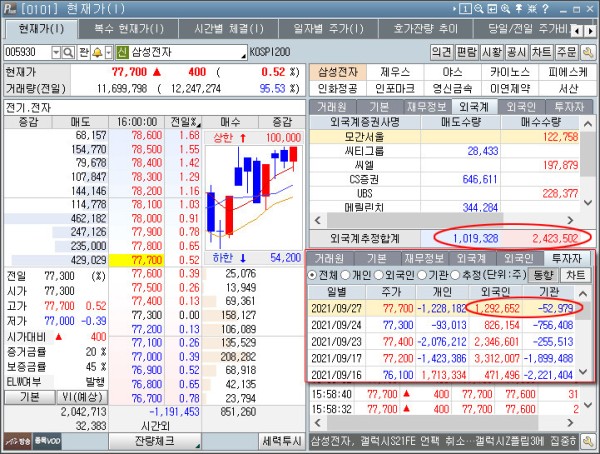Select the 기관 radio button
Image resolution: width=600 pixels, height=454 pixels.
(422, 275)
